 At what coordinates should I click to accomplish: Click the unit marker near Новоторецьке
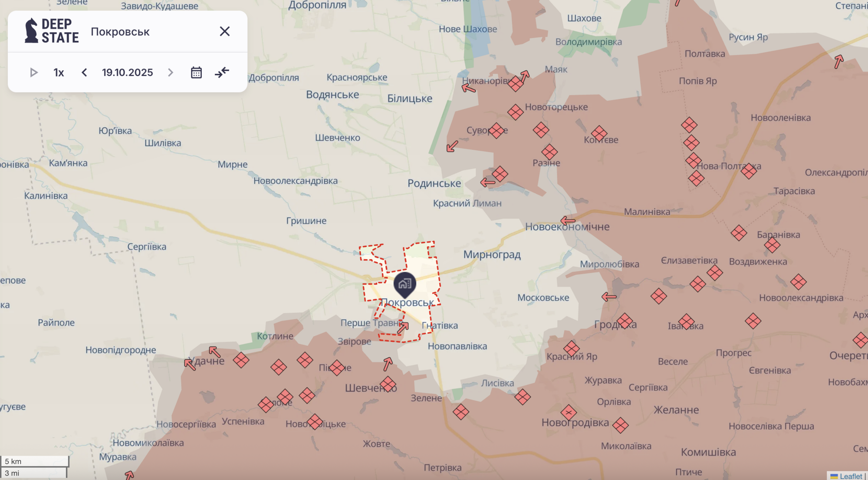pos(515,113)
